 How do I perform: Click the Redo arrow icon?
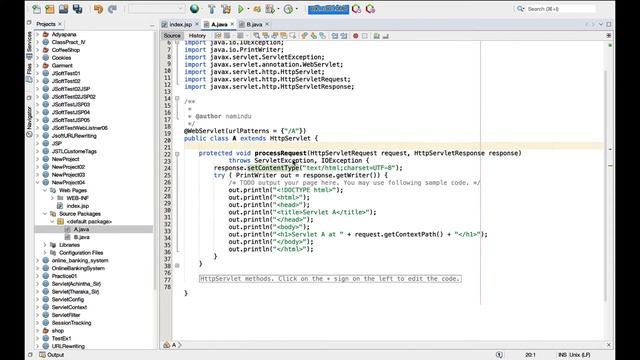[x=112, y=9]
